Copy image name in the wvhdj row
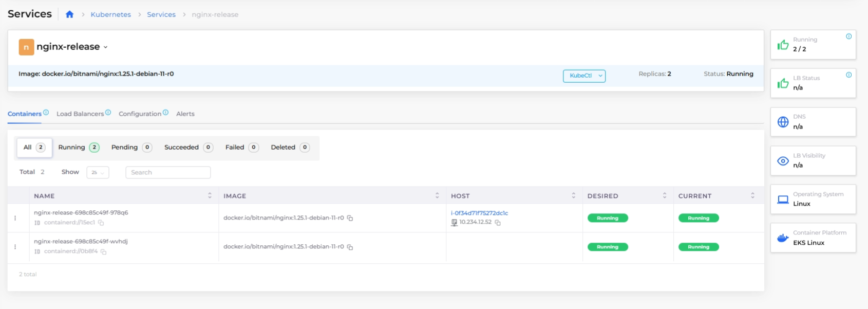This screenshot has width=868, height=309. coord(350,247)
